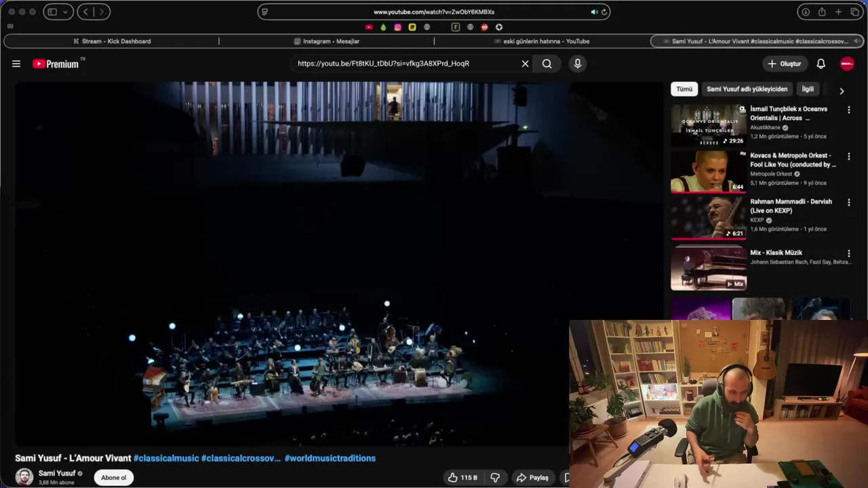The image size is (868, 488).
Task: Show more filter chips with the arrow
Action: pyautogui.click(x=842, y=91)
